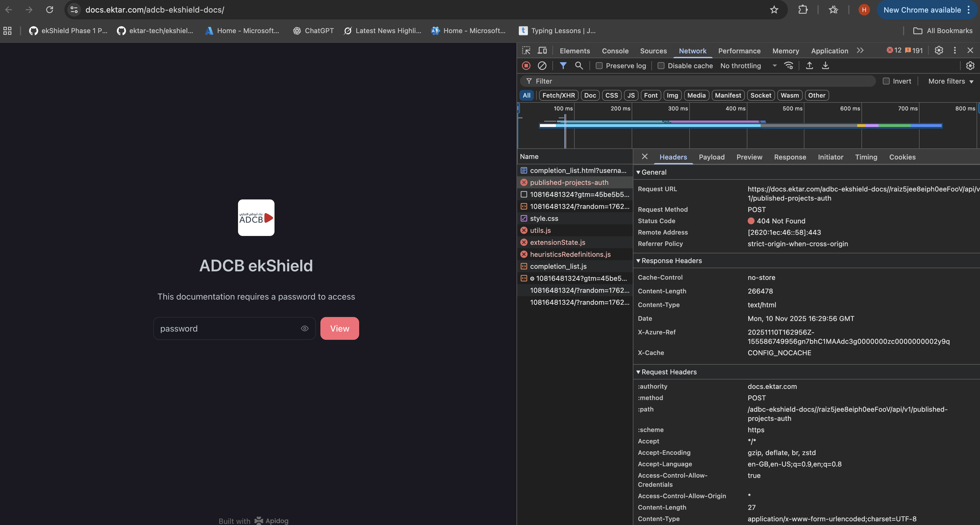Select the Fetch/XHR filter button

[x=558, y=95]
